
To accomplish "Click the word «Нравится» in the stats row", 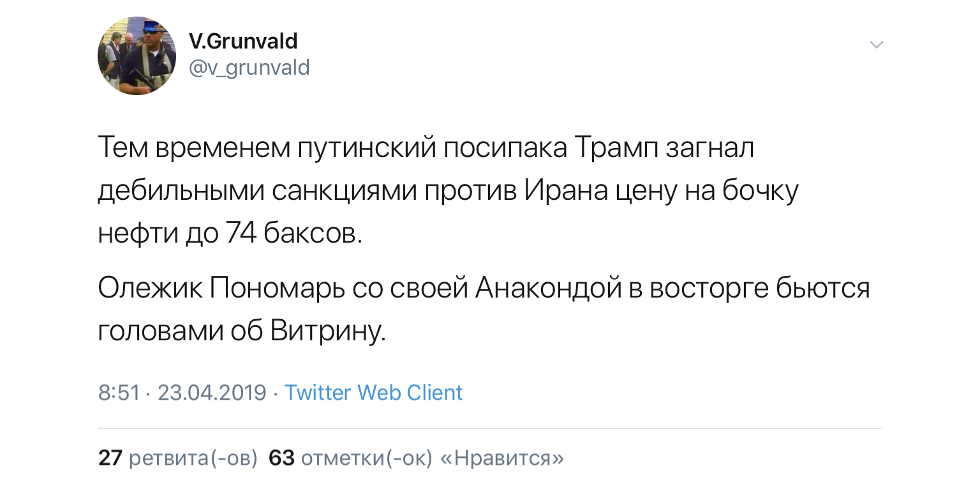I will click(x=502, y=458).
